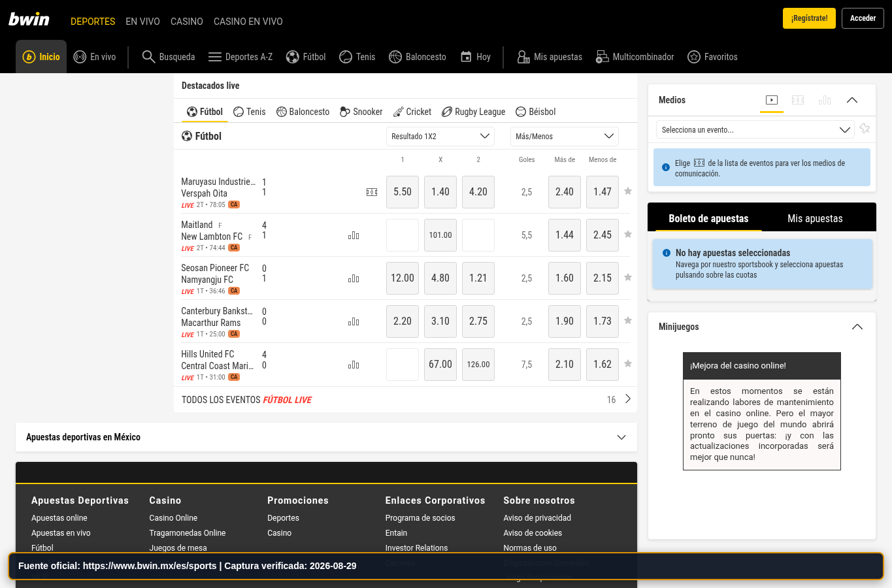Screen dimensions: 892x588
Task: Favorite the Maitland match star
Action: pyautogui.click(x=628, y=235)
